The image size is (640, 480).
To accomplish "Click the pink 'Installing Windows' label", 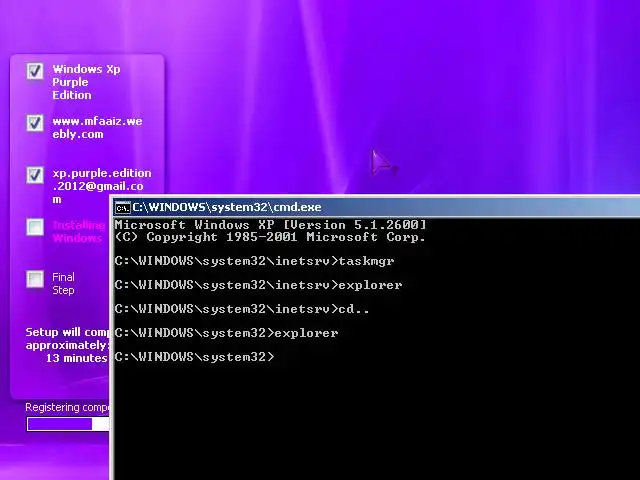I will (x=79, y=231).
